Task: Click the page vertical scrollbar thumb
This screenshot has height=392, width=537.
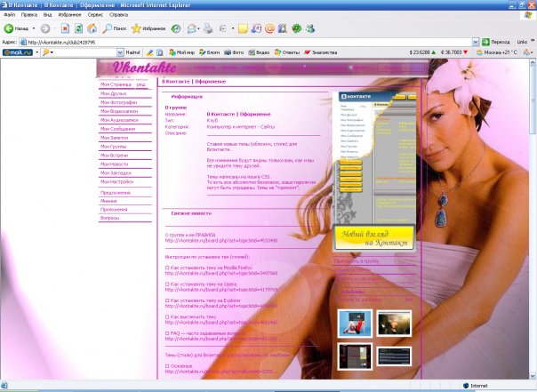Action: (x=533, y=100)
